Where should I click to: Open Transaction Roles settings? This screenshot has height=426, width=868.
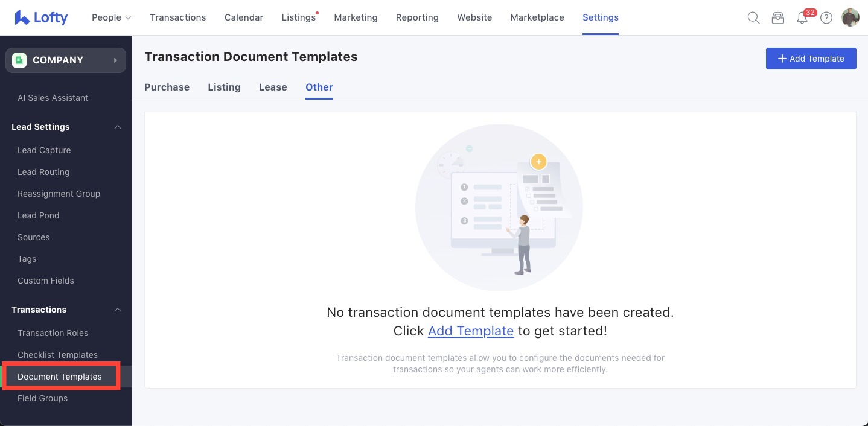click(53, 333)
